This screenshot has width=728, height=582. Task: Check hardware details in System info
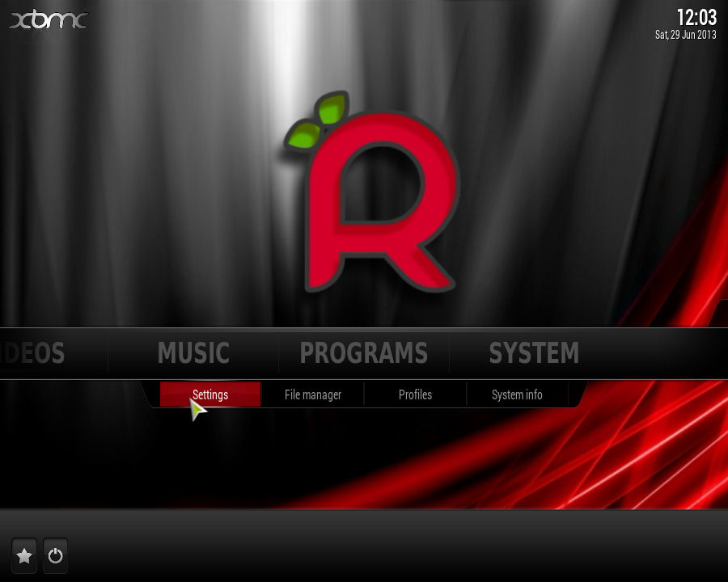click(x=518, y=394)
